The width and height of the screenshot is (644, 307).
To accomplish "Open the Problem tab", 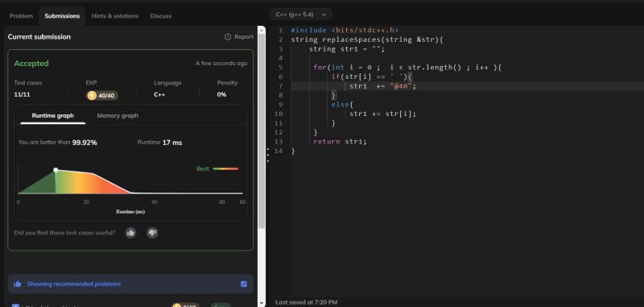I will (22, 16).
